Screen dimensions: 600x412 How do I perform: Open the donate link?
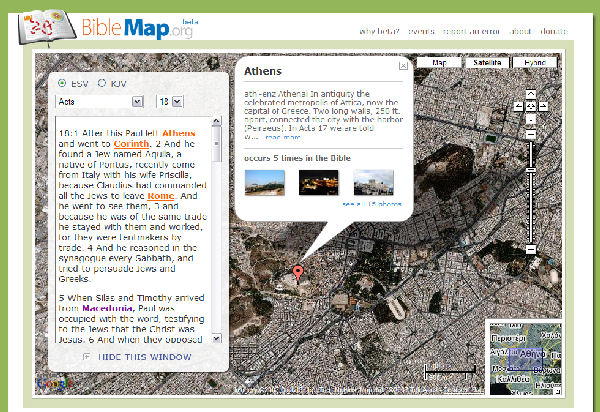(554, 31)
